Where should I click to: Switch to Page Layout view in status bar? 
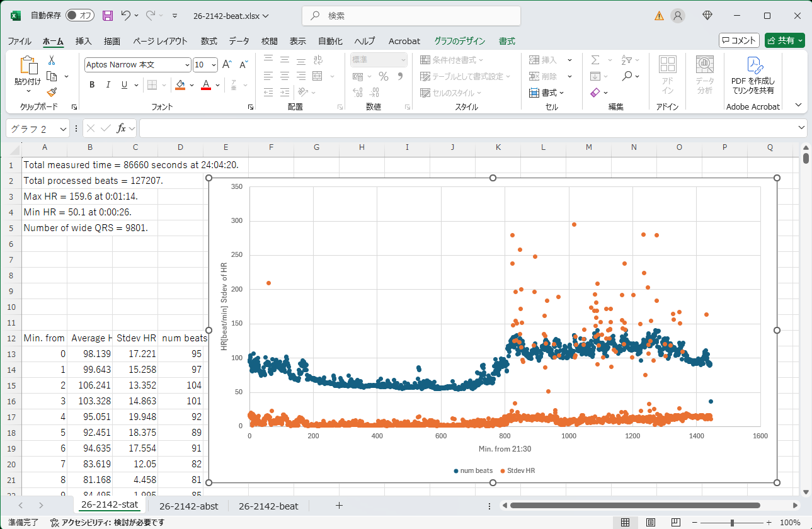coord(651,522)
